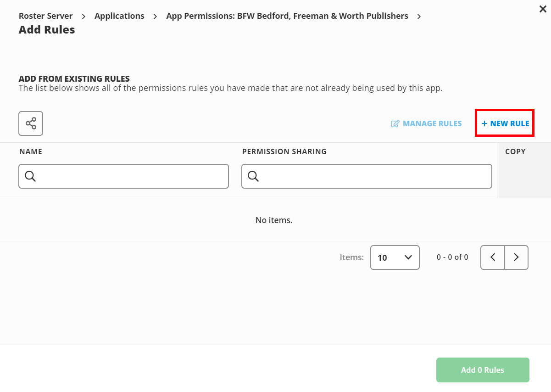The width and height of the screenshot is (551, 392).
Task: Sort by the Name column header
Action: 30,151
